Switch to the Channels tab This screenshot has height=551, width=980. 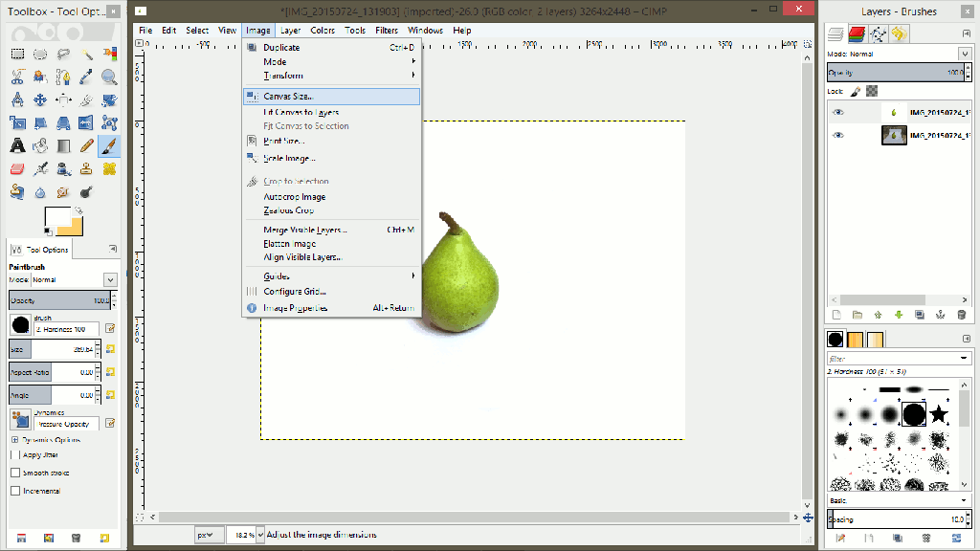pos(857,33)
